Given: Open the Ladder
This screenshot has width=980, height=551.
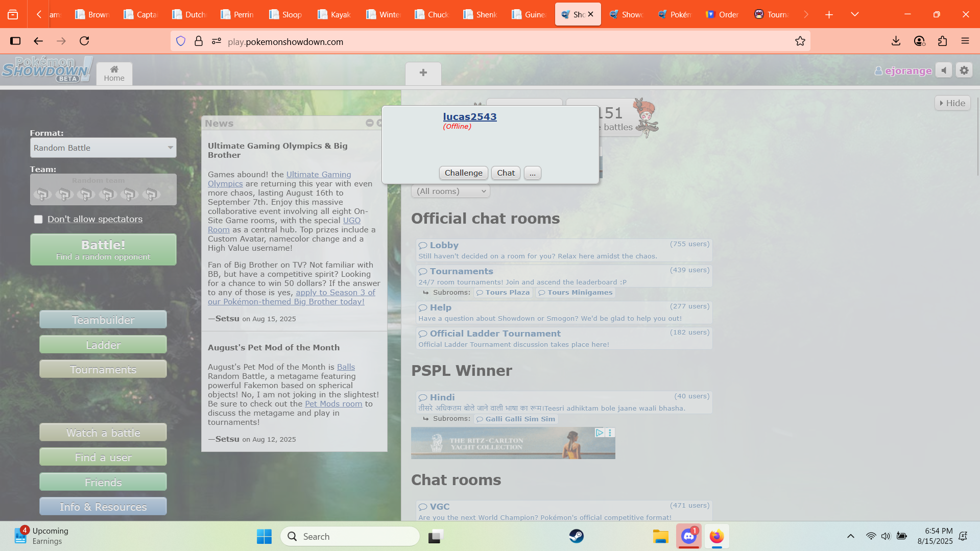Looking at the screenshot, I should tap(103, 345).
